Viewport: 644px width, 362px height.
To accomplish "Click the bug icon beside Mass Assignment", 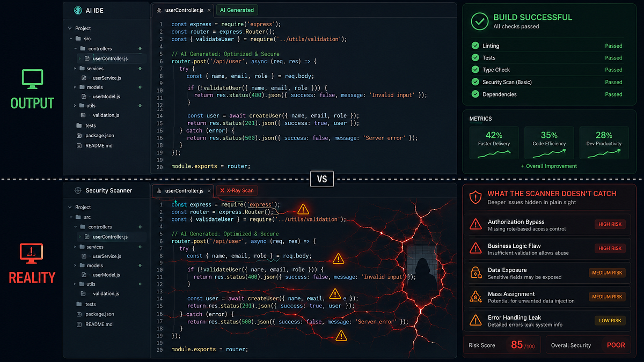I will (475, 297).
